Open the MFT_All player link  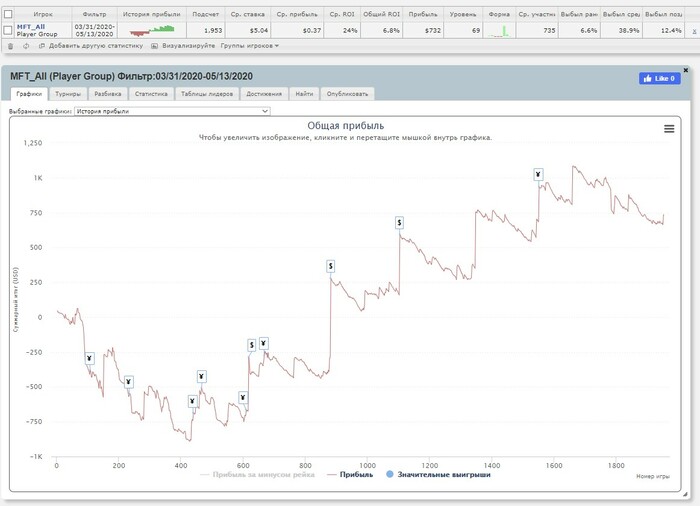pyautogui.click(x=31, y=27)
